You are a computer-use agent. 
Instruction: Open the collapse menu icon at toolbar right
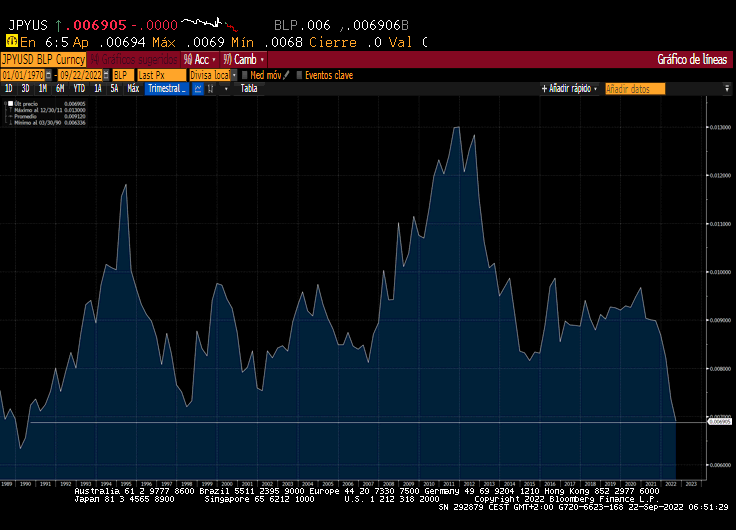point(727,88)
